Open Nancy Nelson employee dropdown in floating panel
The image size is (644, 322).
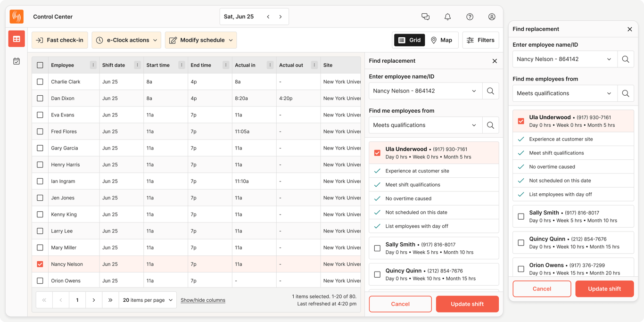tap(565, 59)
